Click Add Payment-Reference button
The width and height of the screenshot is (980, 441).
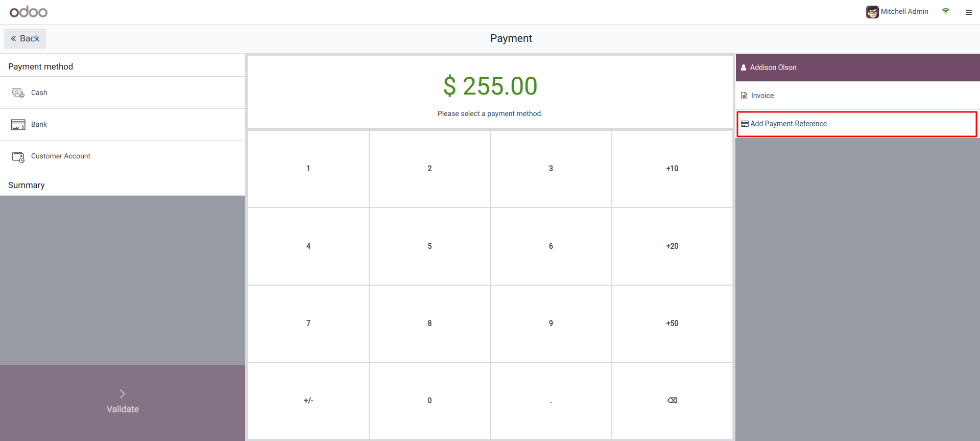(x=788, y=124)
